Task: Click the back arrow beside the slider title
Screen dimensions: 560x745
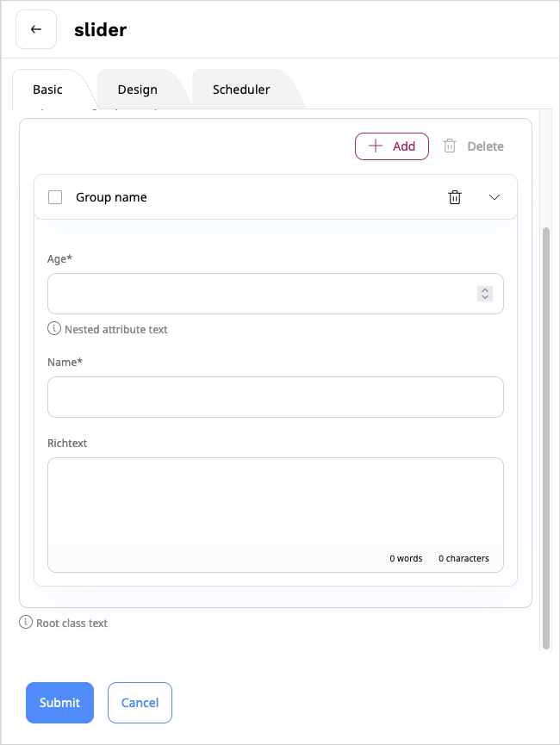Action: (35, 28)
